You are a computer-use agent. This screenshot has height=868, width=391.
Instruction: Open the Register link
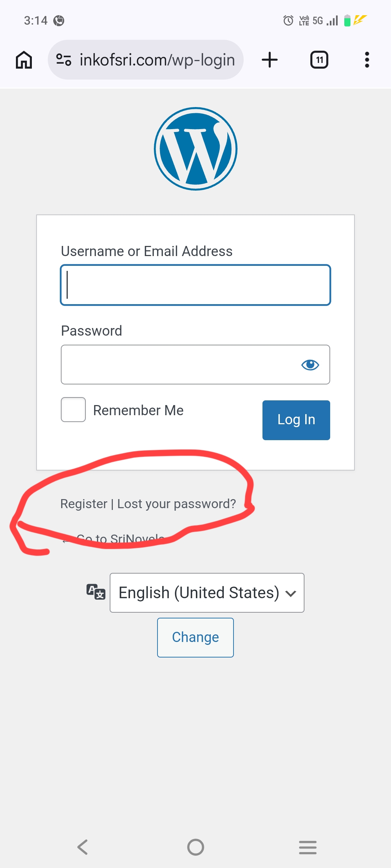[x=84, y=504]
